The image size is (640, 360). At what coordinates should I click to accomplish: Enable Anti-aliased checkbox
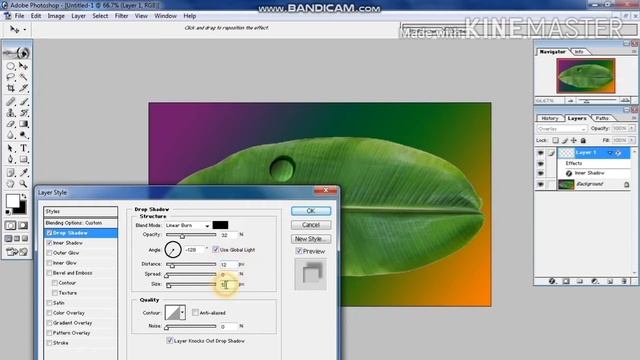tap(195, 313)
